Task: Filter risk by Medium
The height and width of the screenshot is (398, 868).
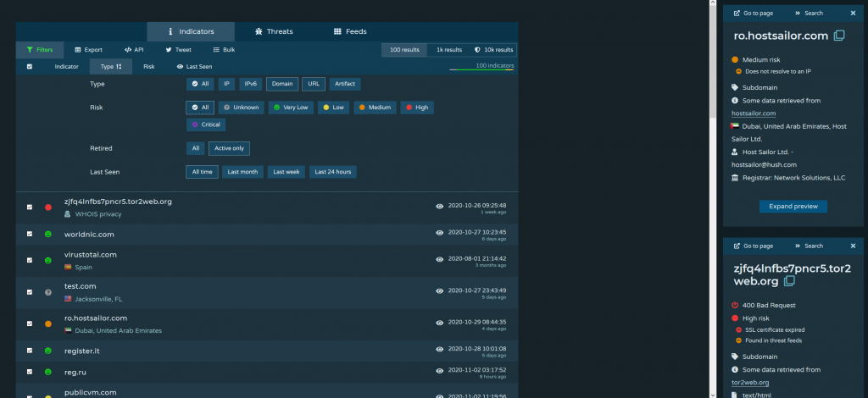Action: coord(376,108)
